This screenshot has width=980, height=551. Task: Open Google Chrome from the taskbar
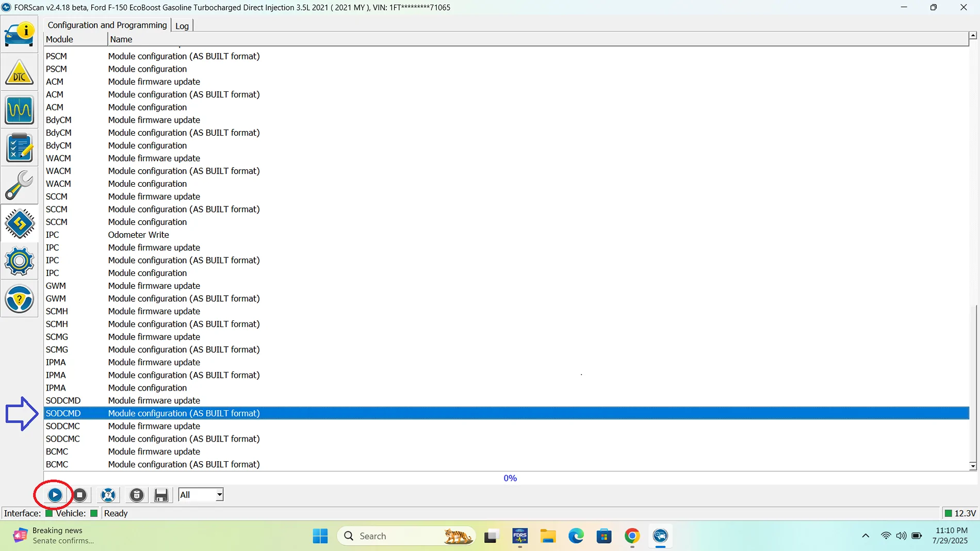pyautogui.click(x=632, y=536)
